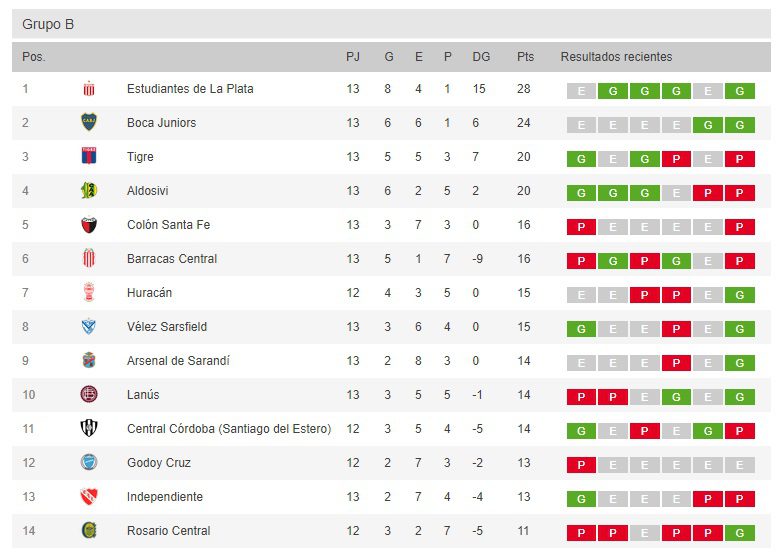779x557 pixels.
Task: Click the Vélez Sarsfield crest icon
Action: point(88,327)
